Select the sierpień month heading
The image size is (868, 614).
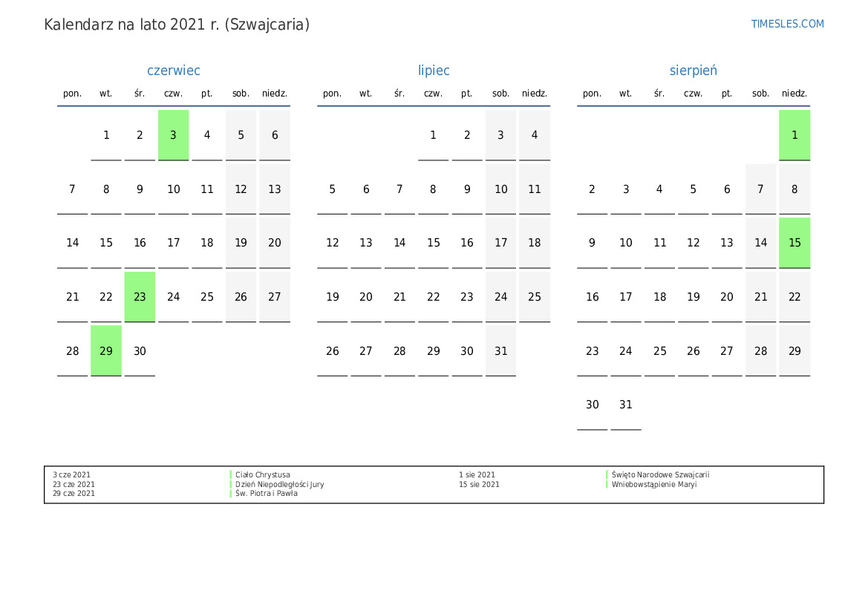(693, 71)
